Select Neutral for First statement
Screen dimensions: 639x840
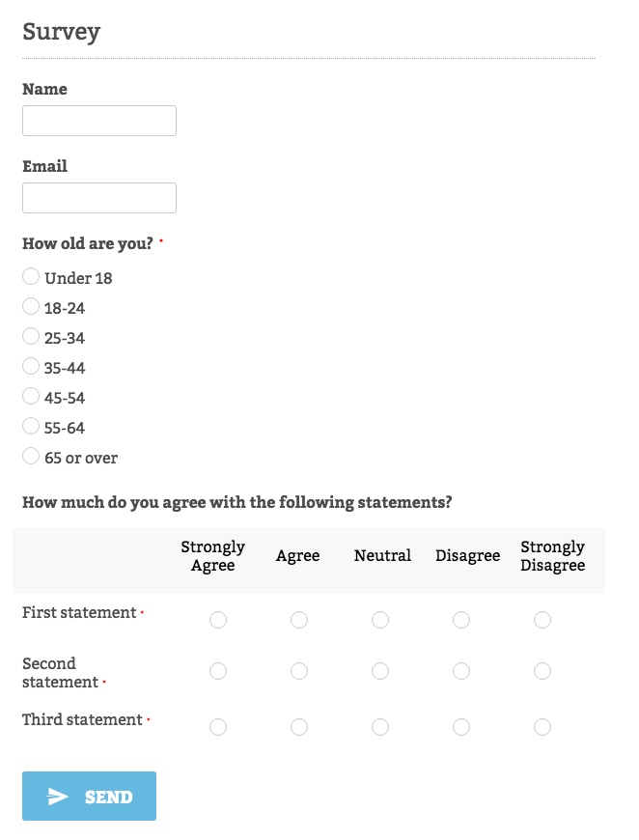coord(380,619)
